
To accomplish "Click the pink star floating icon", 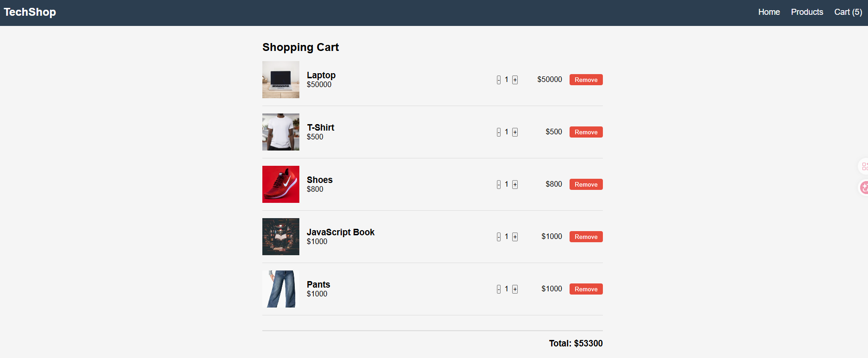I will (864, 188).
